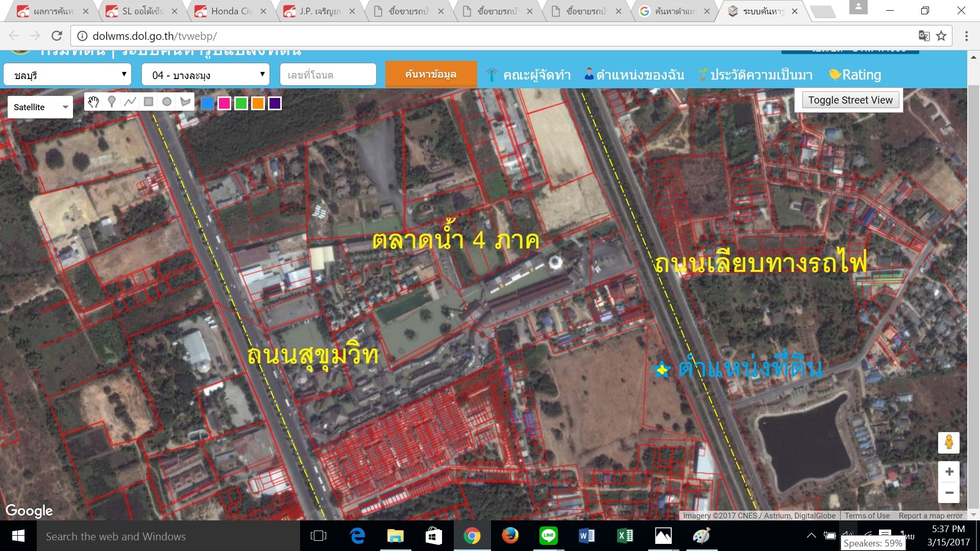Click the orange ค้นหาข้อมูล search button
The image size is (980, 551).
(x=431, y=74)
